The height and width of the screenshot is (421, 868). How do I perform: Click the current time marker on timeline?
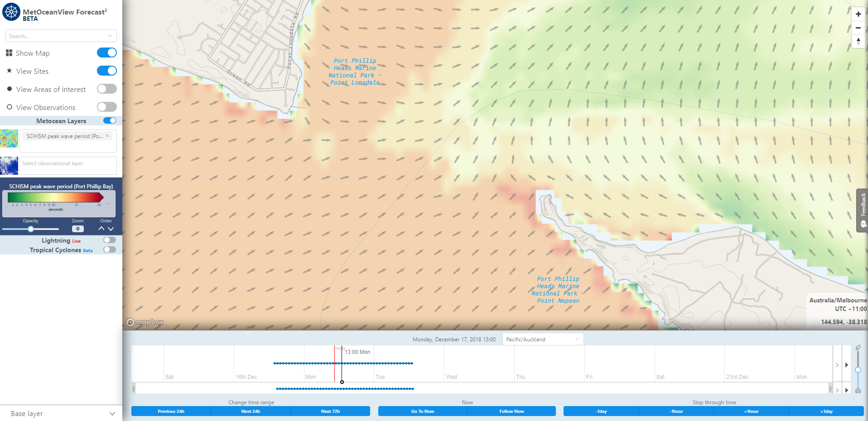[342, 382]
